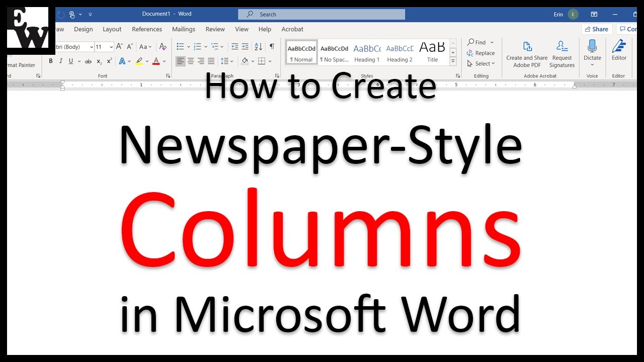Click the Format Painter button

coord(21,65)
